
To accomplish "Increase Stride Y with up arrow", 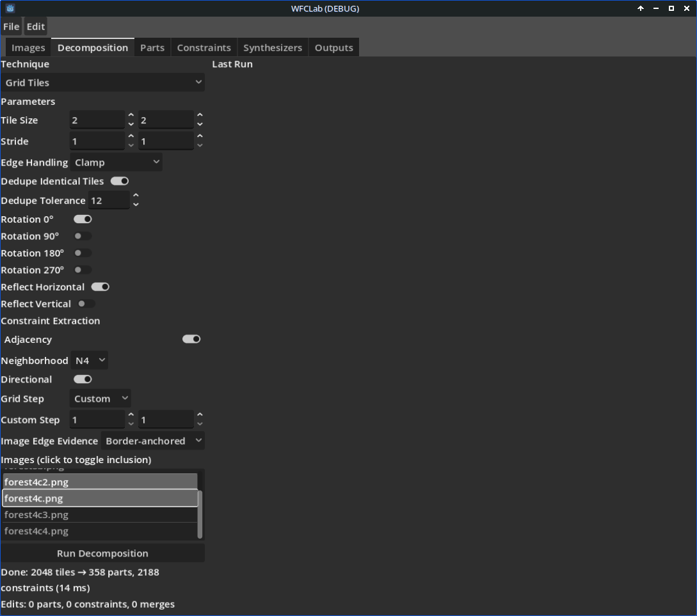I will click(200, 136).
